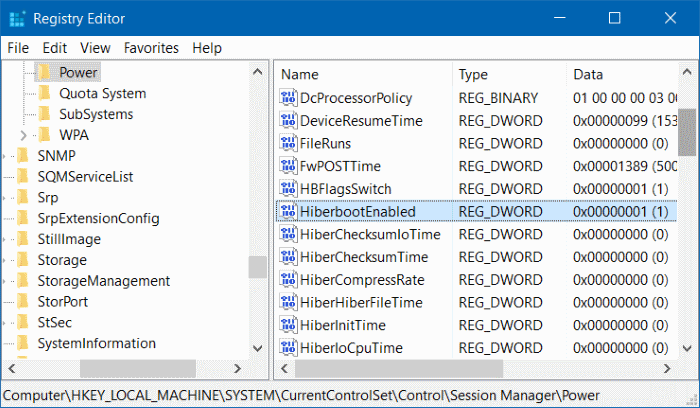Click the DWORD icon beside DeviceResumeTime
The width and height of the screenshot is (700, 408).
[288, 120]
